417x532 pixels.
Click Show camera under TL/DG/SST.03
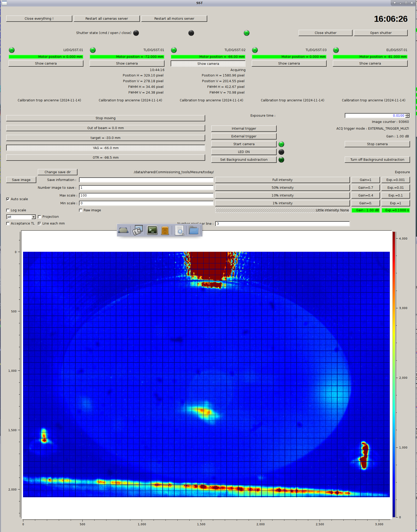click(289, 64)
